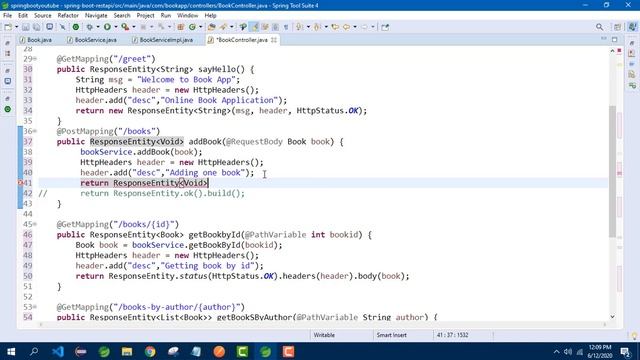Minimize the editor area
Viewport: 640px width, 360px height.
click(604, 39)
